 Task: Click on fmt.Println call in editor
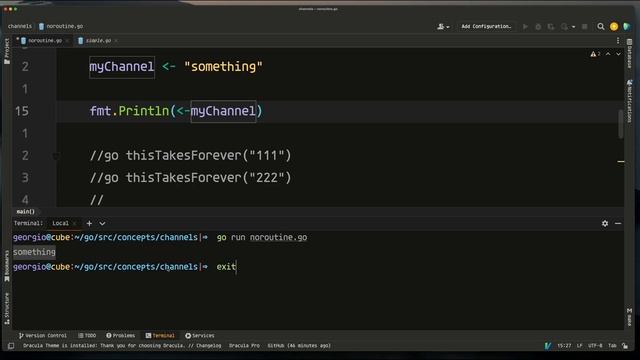(x=129, y=111)
